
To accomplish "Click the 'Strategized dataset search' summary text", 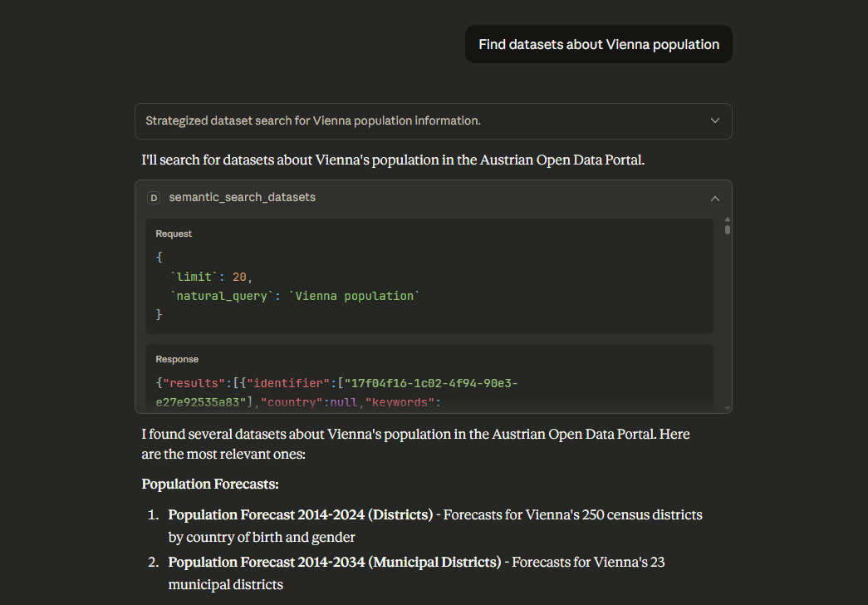I will [x=313, y=121].
